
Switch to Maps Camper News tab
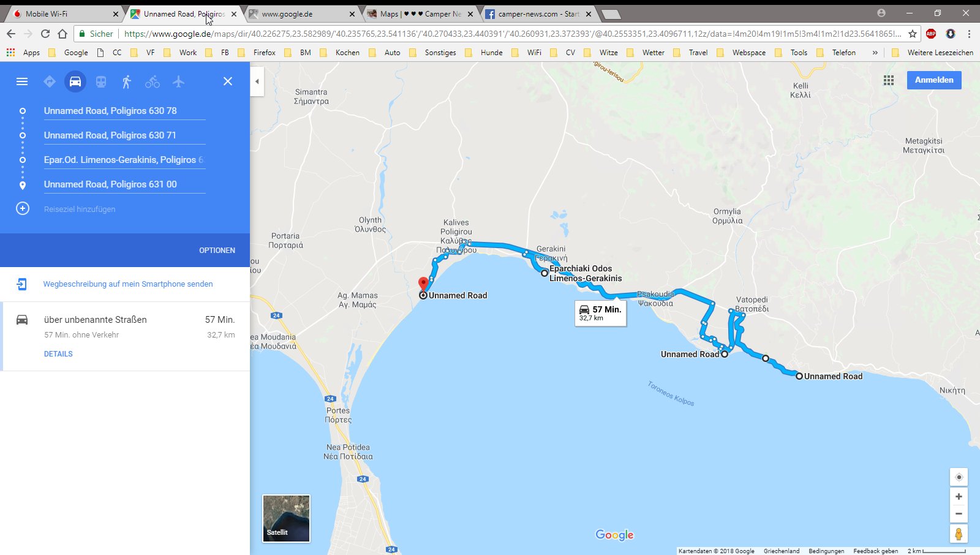click(x=418, y=13)
